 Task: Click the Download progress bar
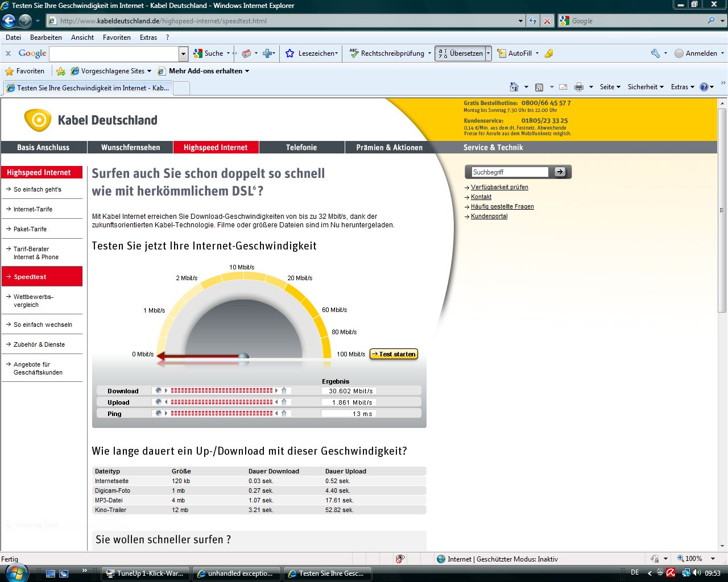[x=222, y=390]
